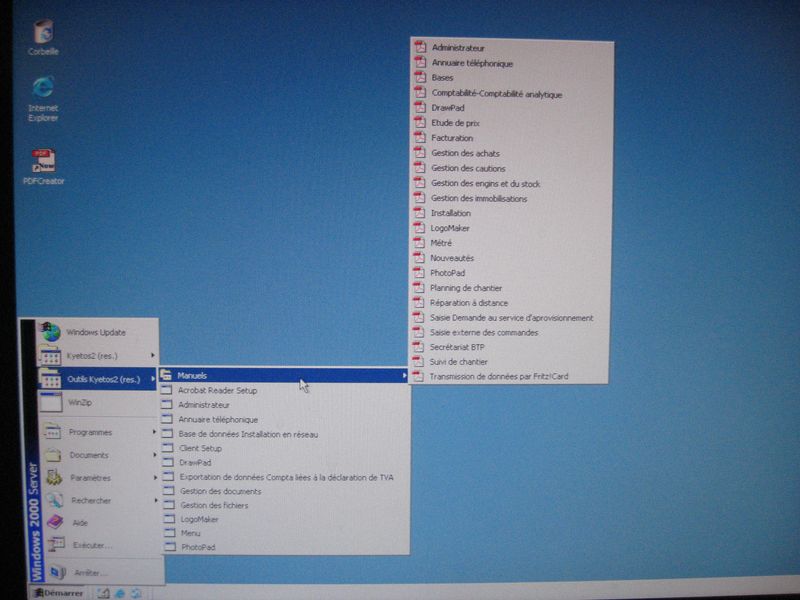
Task: Click the PDF icon beside Gestion des achats
Action: pyautogui.click(x=419, y=153)
